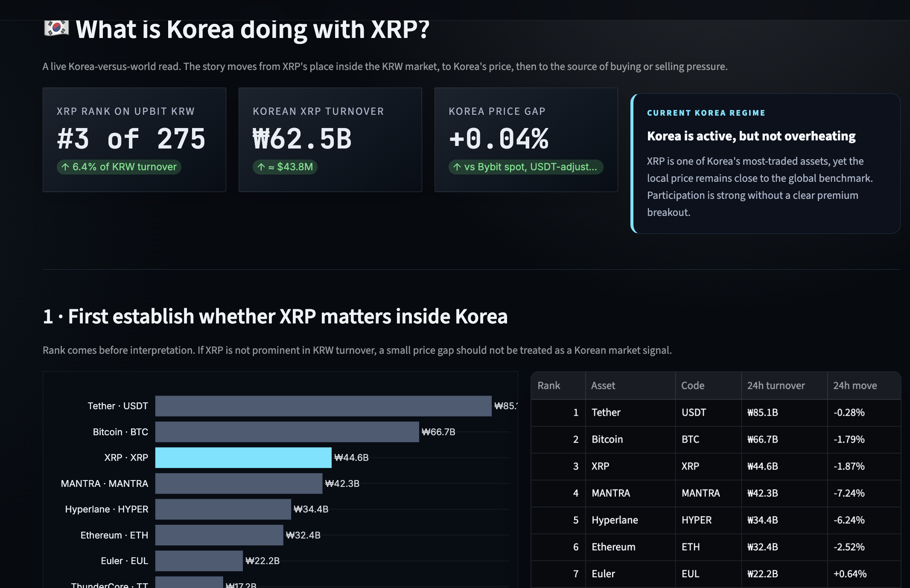
Task: Click the "₩32.4B" label beside the Ethereum bar
Action: coord(303,535)
